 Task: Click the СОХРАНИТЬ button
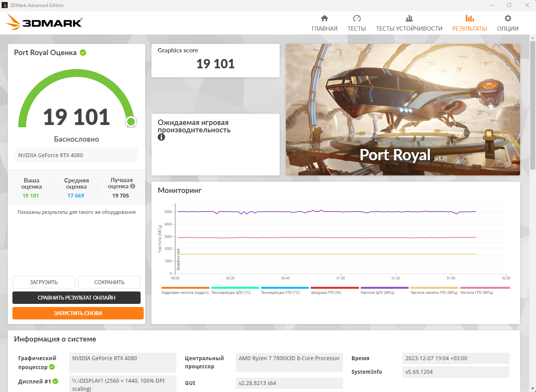(109, 282)
